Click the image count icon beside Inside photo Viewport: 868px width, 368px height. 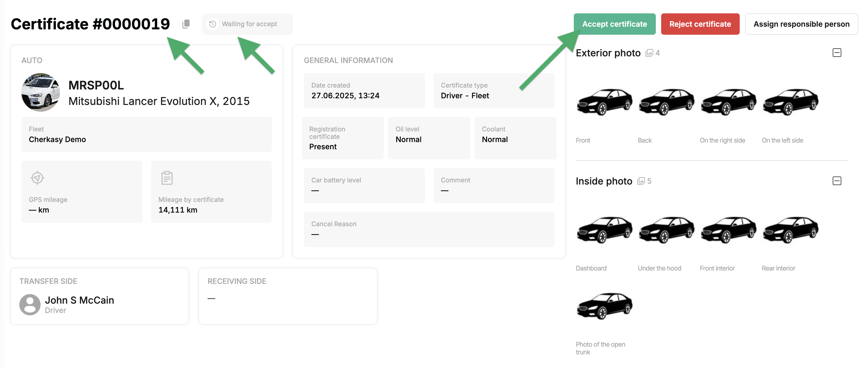641,181
